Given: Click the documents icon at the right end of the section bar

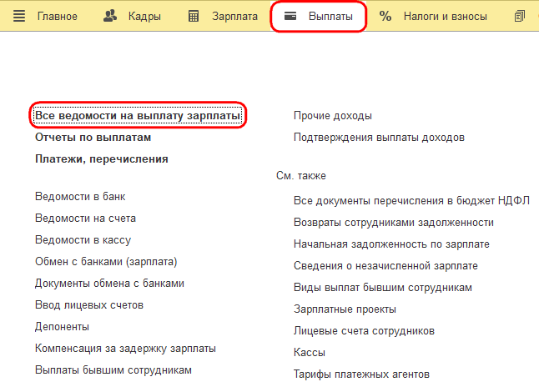Looking at the screenshot, I should (x=520, y=16).
